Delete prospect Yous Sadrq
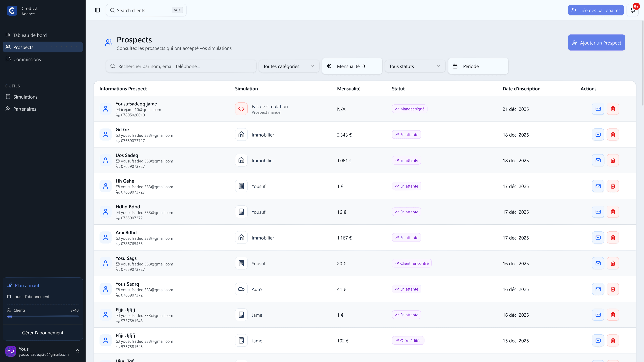The image size is (644, 362). [x=613, y=289]
